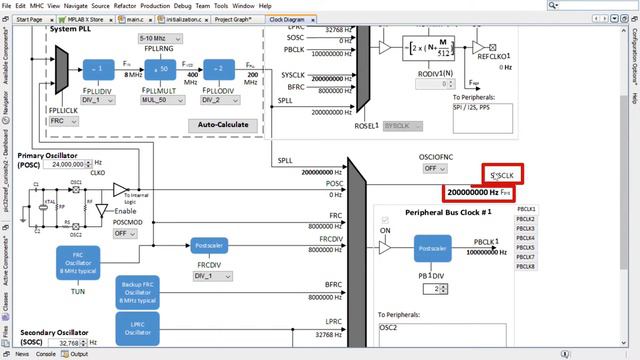Open the FPLLICLK FRC dropdown
The image size is (640, 360).
click(x=64, y=121)
